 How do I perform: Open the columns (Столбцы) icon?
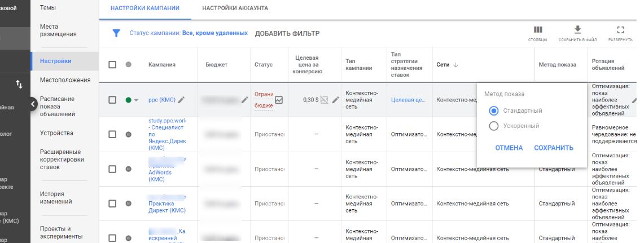tap(538, 30)
